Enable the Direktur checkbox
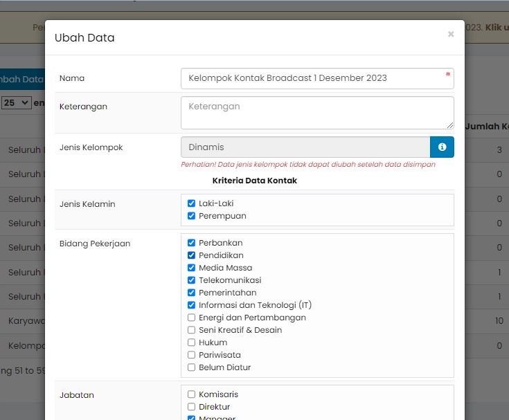Screen dimensions: 509x420 tap(192, 407)
